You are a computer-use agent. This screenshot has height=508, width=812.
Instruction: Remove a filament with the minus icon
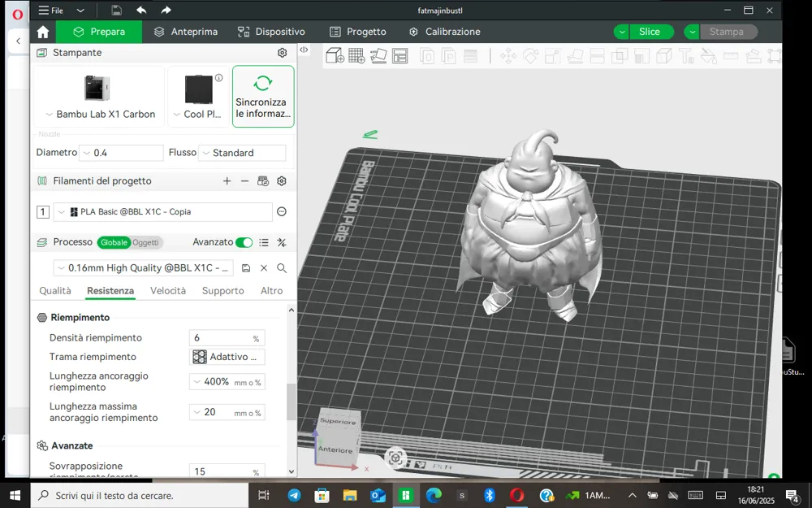pyautogui.click(x=245, y=181)
